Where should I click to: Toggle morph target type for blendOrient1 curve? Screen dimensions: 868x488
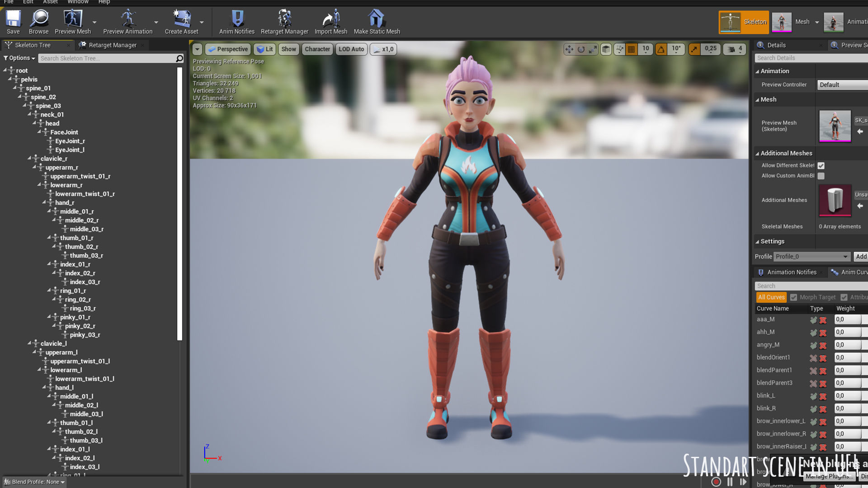[x=813, y=358]
